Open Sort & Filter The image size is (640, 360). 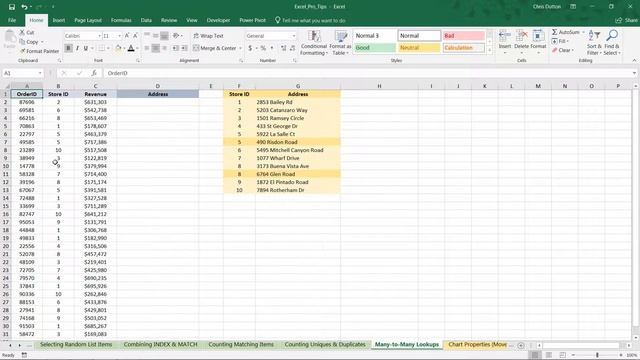[x=594, y=43]
